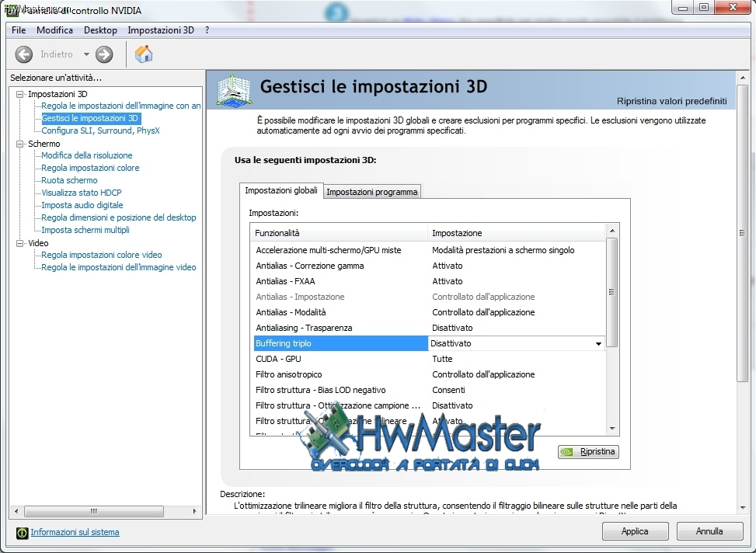Select the Accelerazione multi-schermo/GPU miste row

tap(429, 250)
